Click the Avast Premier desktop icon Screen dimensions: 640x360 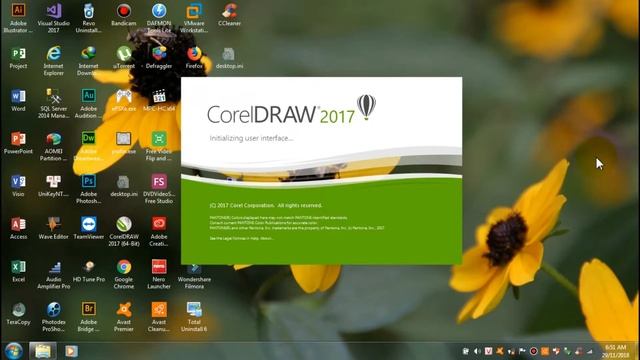point(124,317)
